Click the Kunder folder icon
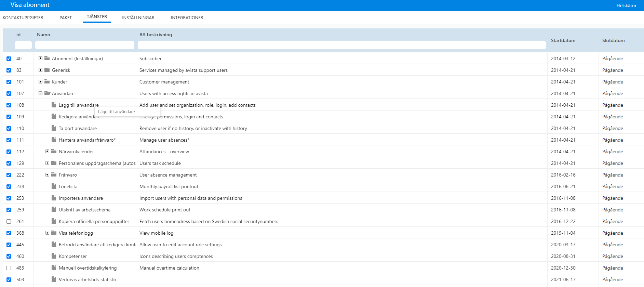The image size is (644, 287). coord(47,81)
